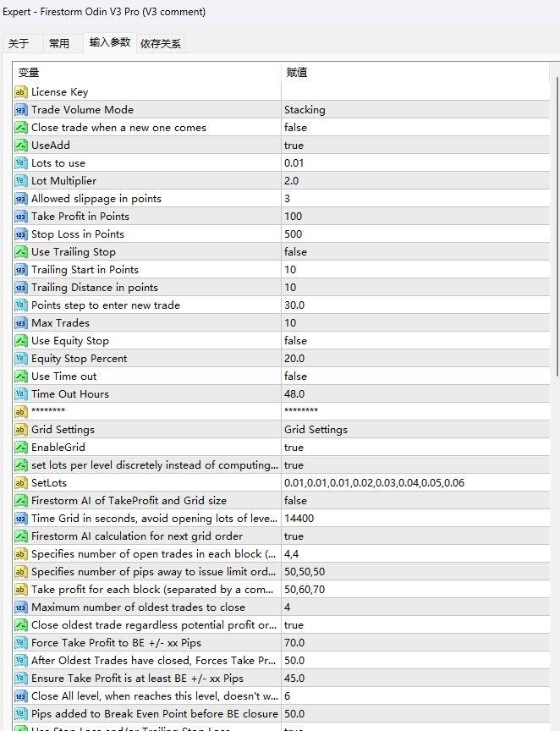The width and height of the screenshot is (560, 731).
Task: Click the Max Trades integer icon
Action: (20, 323)
